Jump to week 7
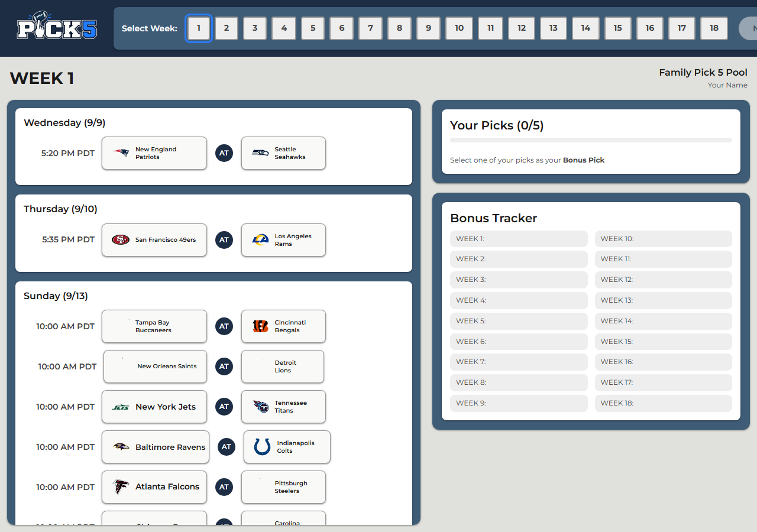Screen dimensions: 757x532 point(370,28)
